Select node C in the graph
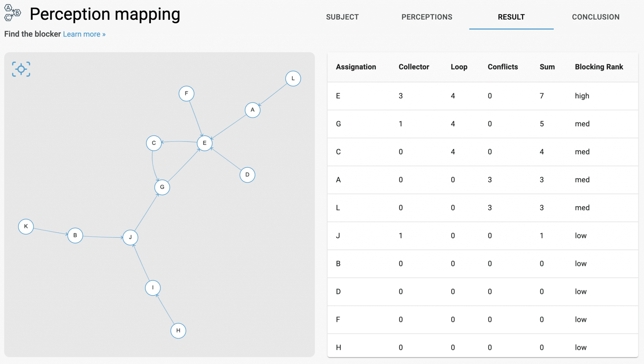This screenshot has height=364, width=644. (154, 143)
